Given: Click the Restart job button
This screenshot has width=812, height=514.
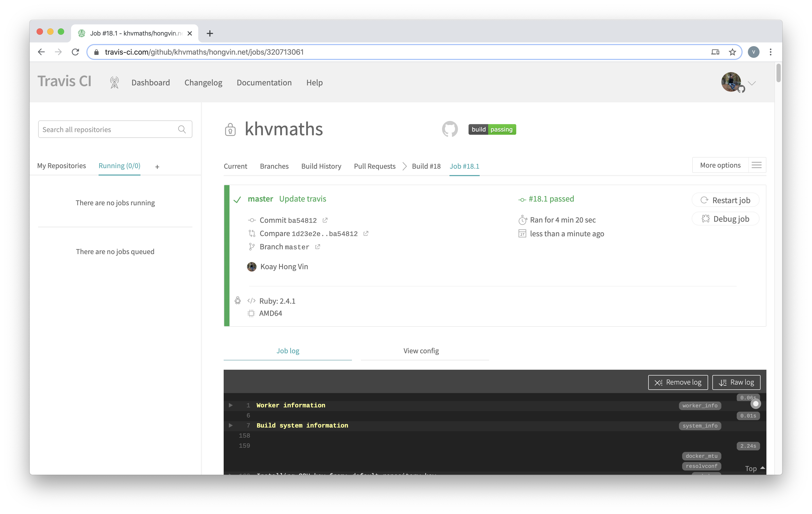Looking at the screenshot, I should tap(725, 200).
